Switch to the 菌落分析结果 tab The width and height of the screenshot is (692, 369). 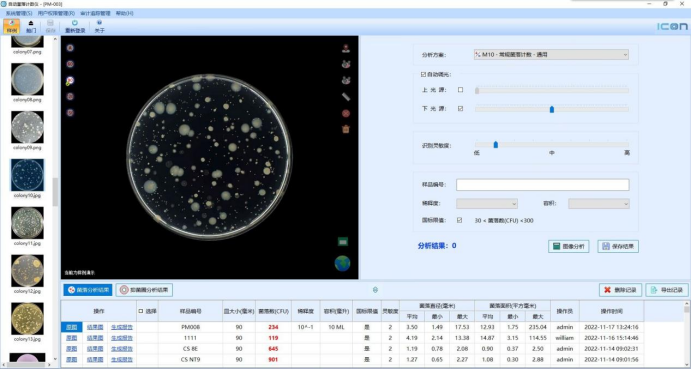click(x=88, y=290)
